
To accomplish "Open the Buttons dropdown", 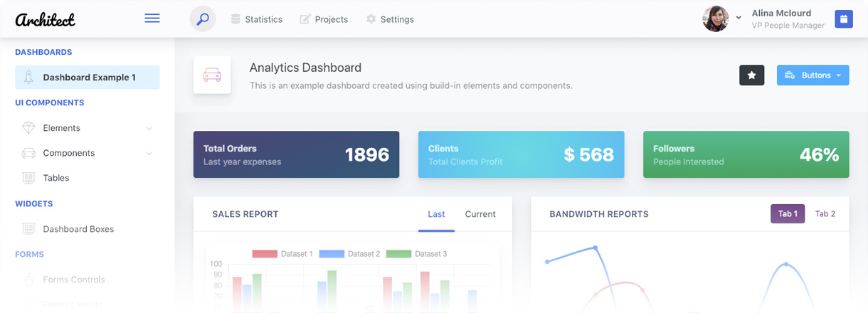I will 813,75.
